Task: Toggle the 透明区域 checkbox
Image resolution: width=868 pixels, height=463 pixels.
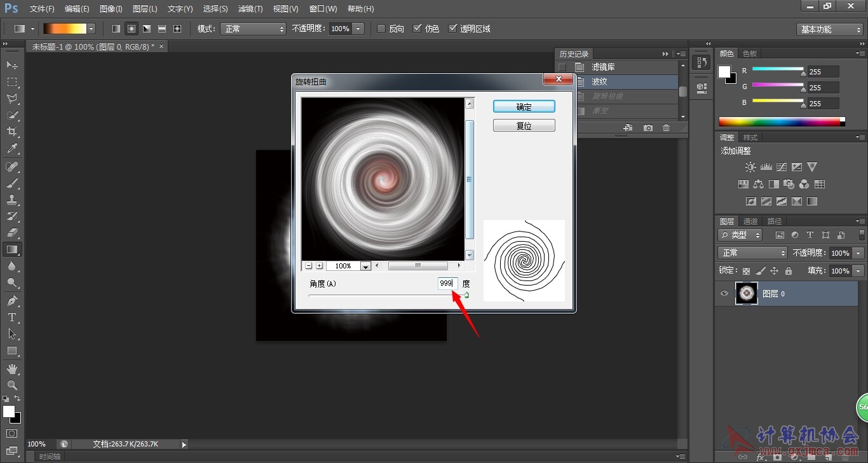Action: tap(452, 29)
